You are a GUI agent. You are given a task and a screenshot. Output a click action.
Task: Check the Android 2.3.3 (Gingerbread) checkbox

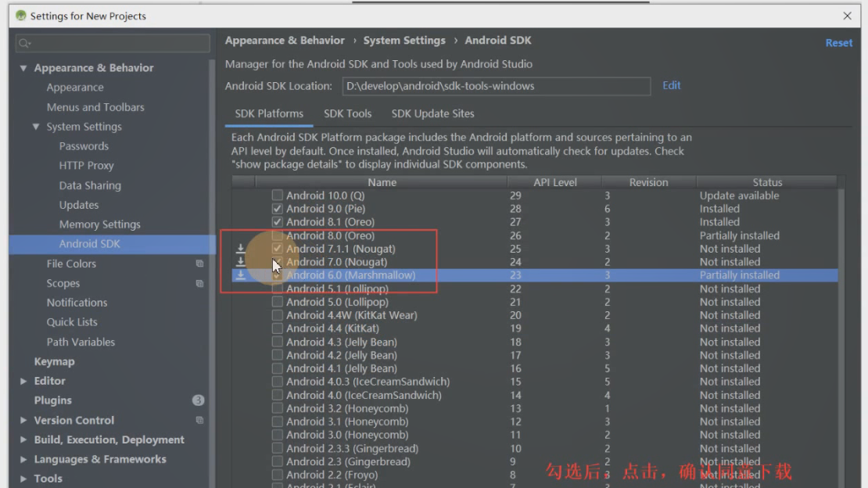click(x=278, y=448)
